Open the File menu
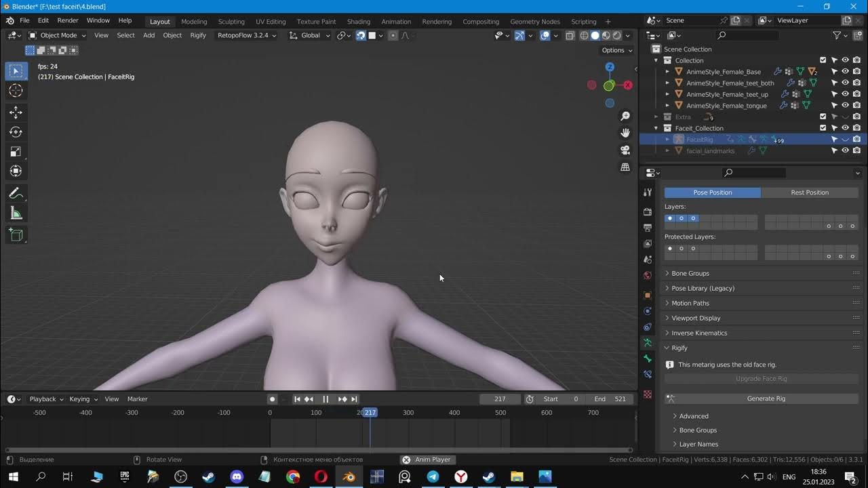This screenshot has height=488, width=868. pyautogui.click(x=24, y=21)
